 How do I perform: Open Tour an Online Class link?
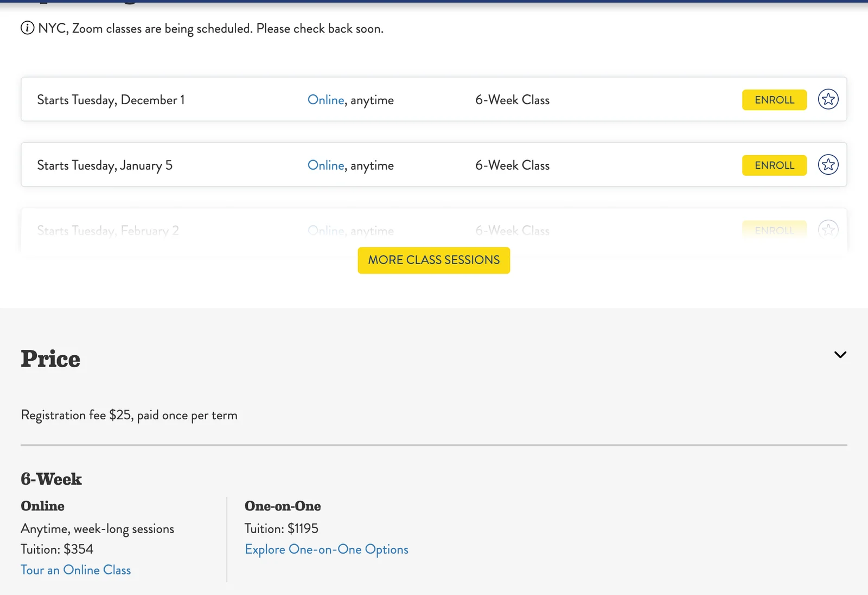[76, 570]
